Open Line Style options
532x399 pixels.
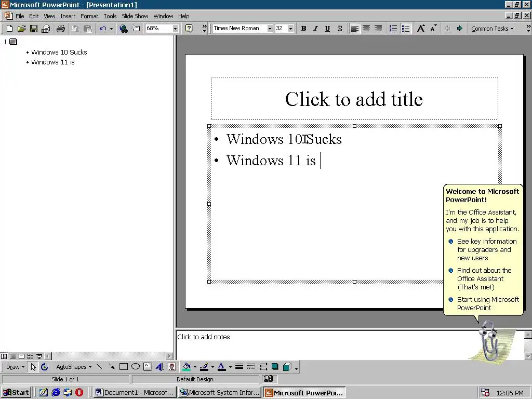[239, 367]
